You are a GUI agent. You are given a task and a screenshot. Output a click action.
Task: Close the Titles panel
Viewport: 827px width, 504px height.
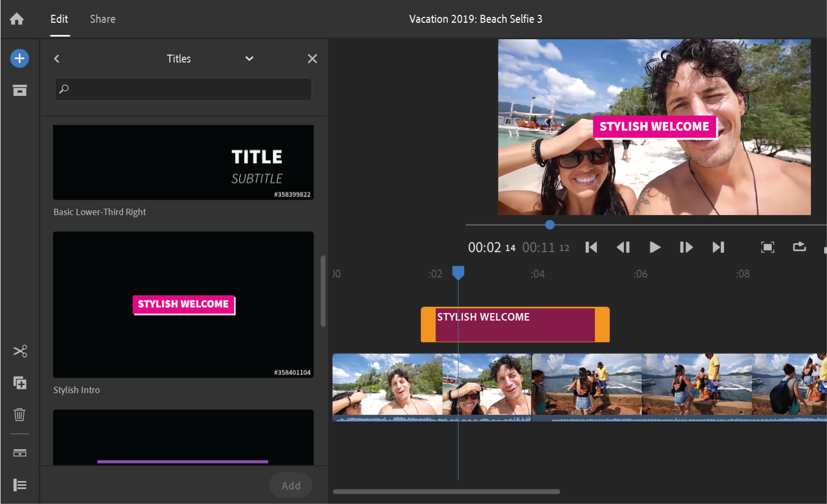(312, 59)
